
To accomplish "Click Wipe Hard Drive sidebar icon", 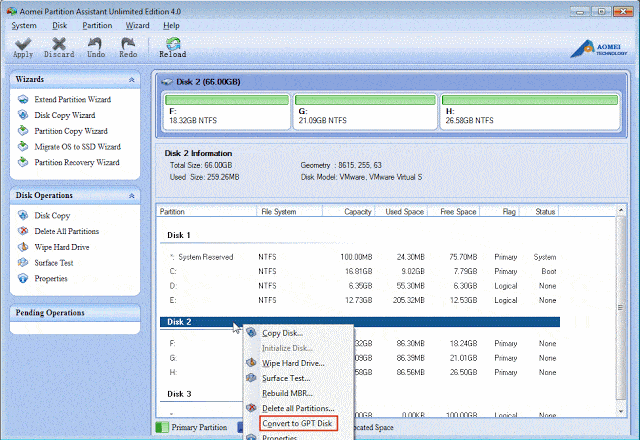I will point(23,247).
